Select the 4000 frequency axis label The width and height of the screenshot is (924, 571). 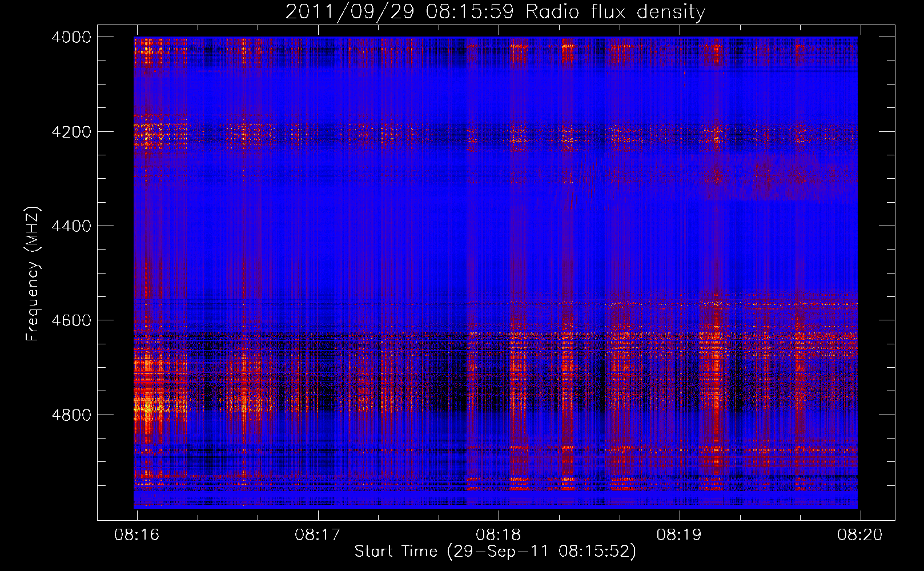71,37
